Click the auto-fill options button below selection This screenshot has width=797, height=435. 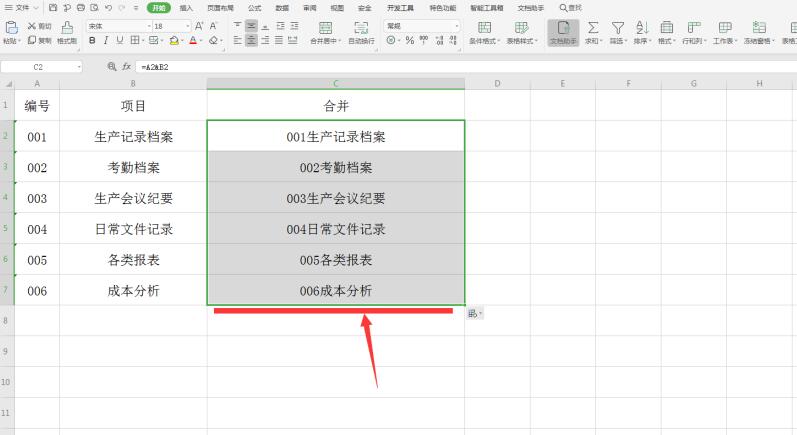pyautogui.click(x=474, y=314)
